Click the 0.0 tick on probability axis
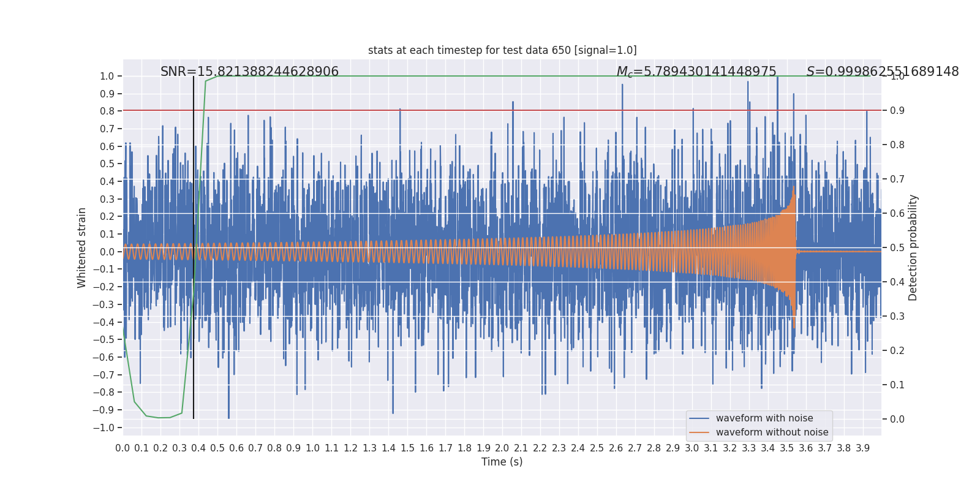980x490 pixels. [897, 419]
